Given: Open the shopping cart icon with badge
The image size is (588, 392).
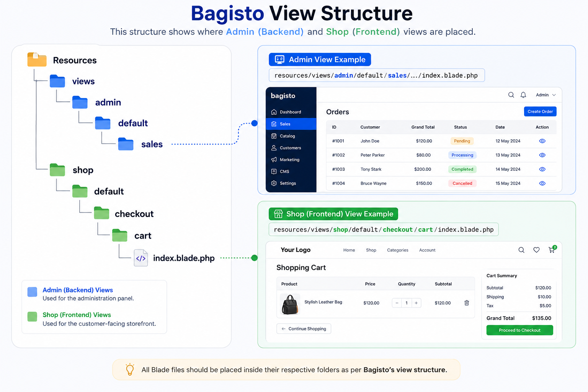Looking at the screenshot, I should [552, 250].
